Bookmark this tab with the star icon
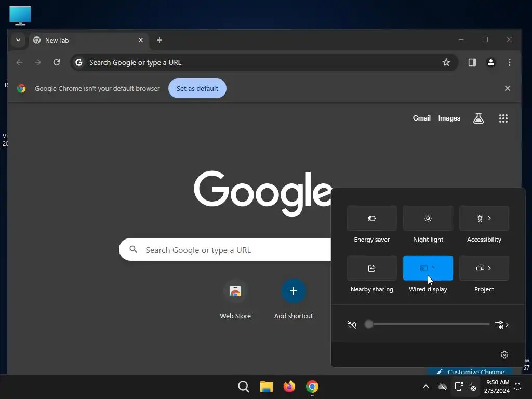The image size is (532, 399). coord(446,62)
